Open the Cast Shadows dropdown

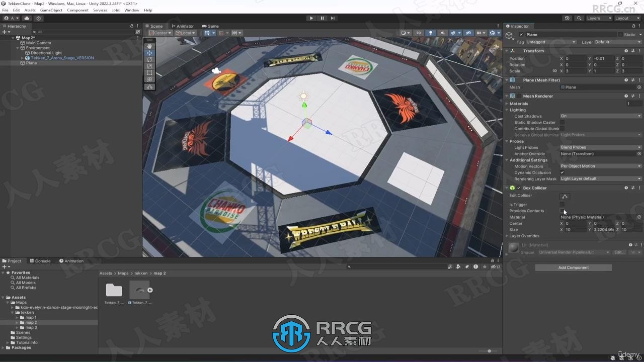601,116
